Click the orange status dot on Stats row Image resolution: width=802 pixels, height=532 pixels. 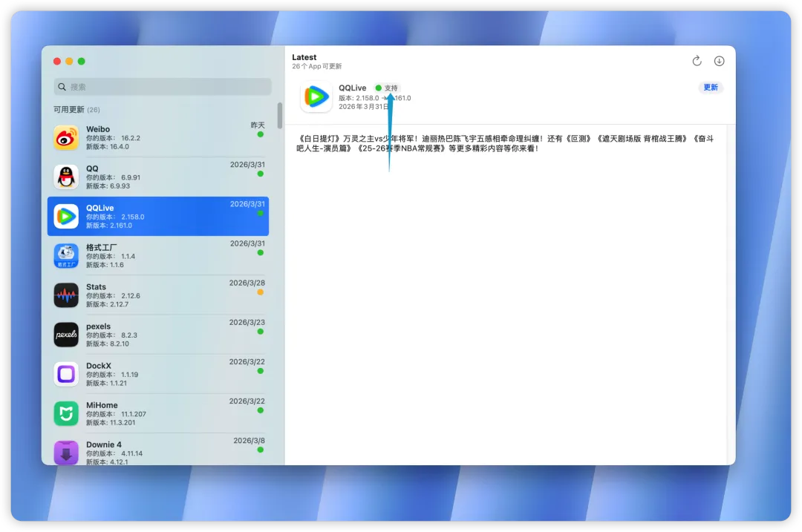click(261, 292)
